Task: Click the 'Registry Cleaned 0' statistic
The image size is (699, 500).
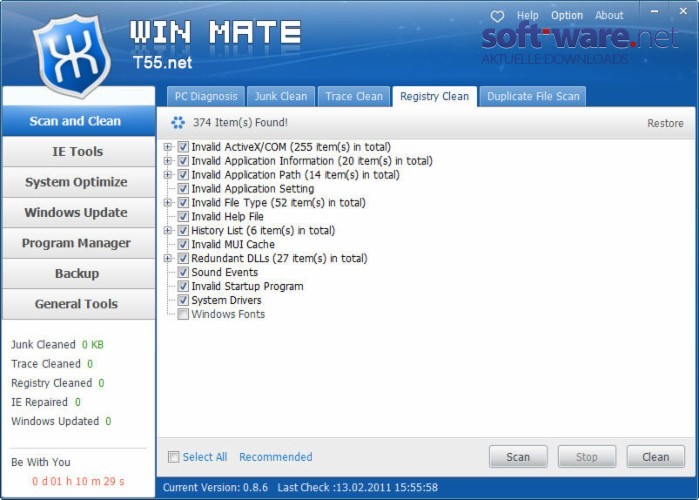Action: point(58,383)
